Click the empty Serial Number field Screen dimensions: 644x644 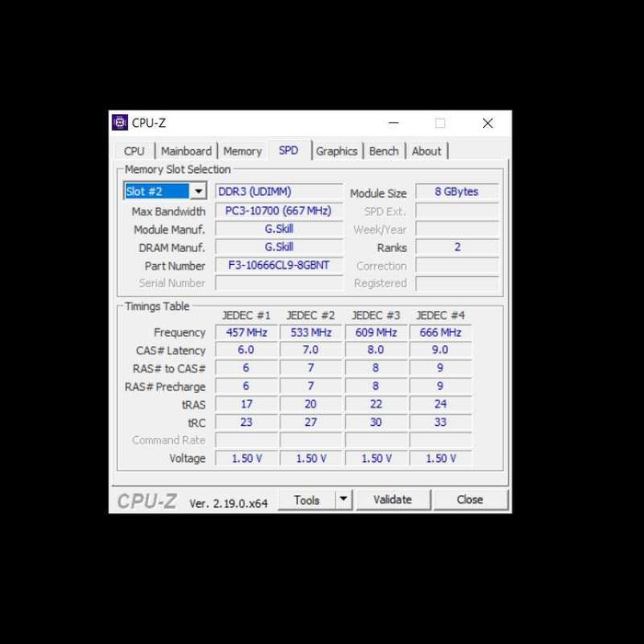coord(279,283)
